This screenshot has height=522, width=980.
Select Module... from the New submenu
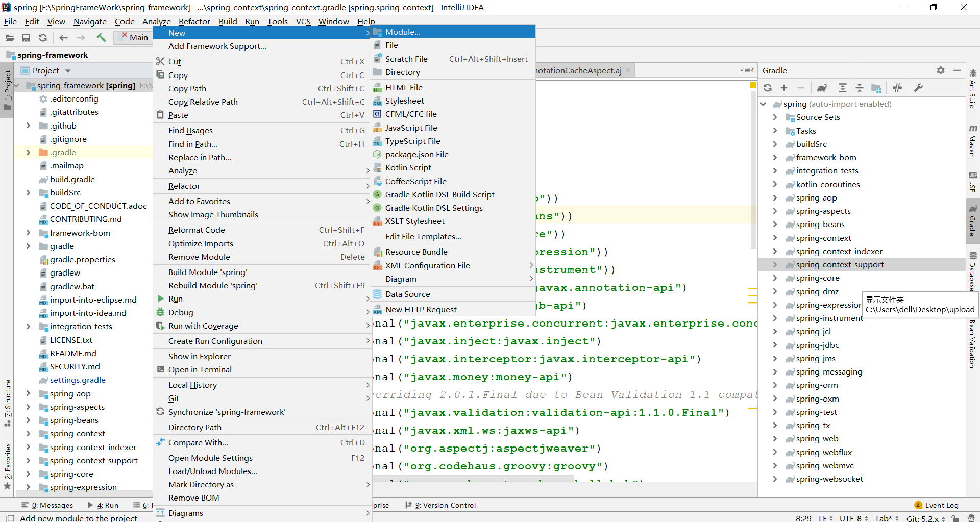click(453, 32)
